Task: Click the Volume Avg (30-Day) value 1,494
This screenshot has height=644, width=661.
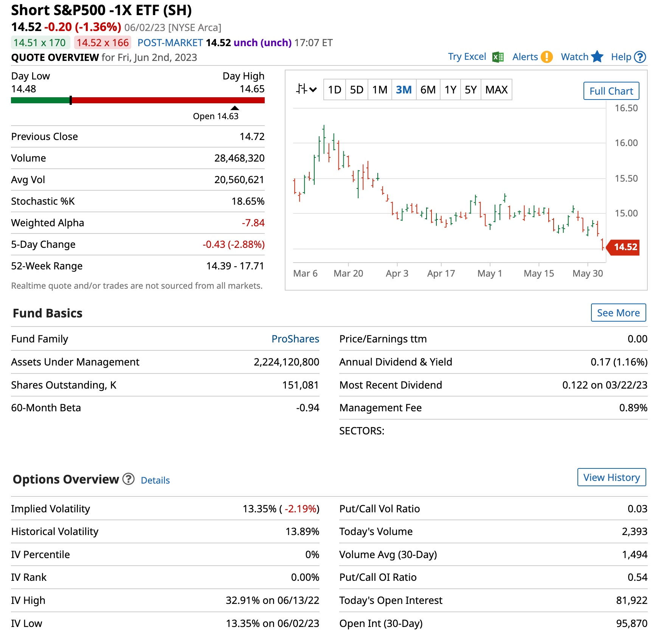Action: 635,555
